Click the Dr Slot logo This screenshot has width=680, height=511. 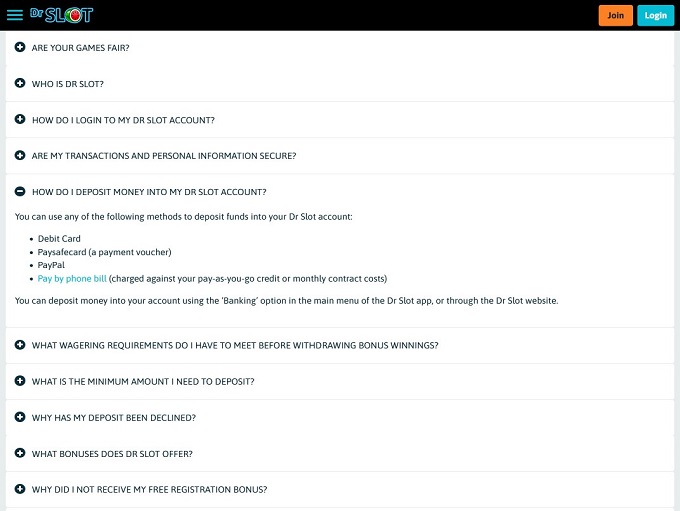pyautogui.click(x=62, y=15)
